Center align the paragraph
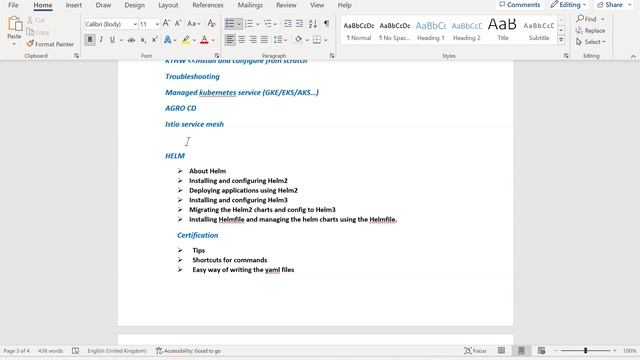The image size is (640, 360). point(242,40)
